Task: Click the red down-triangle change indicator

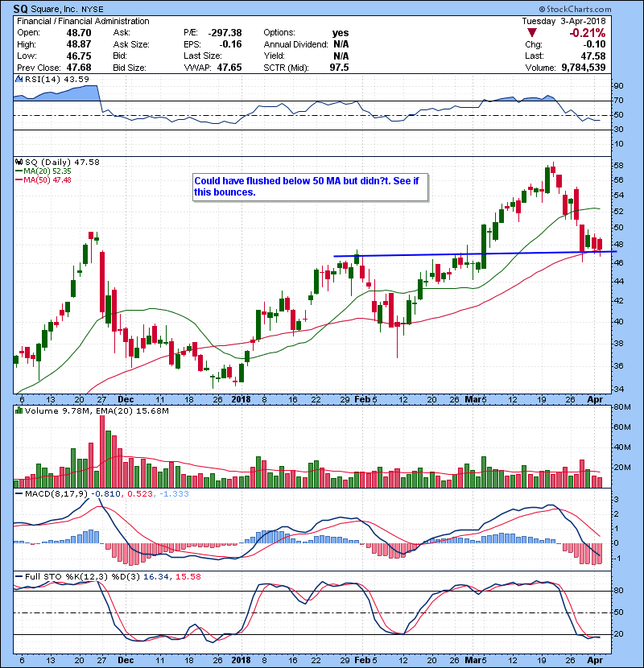Action: pos(531,32)
